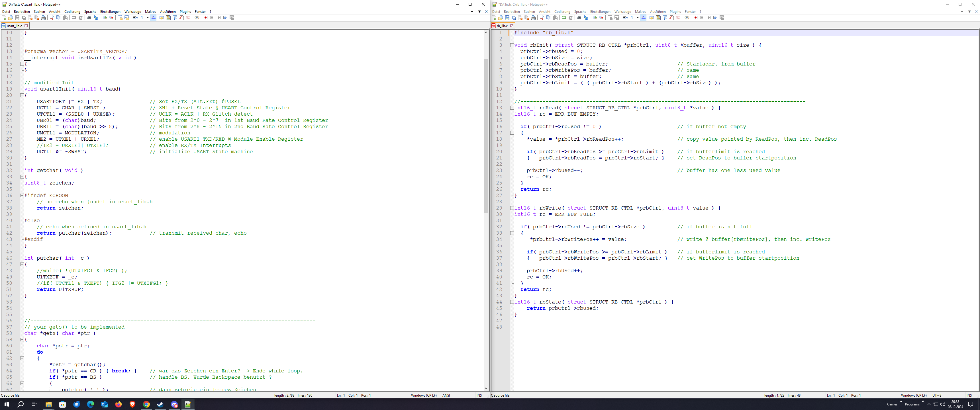Collapse rbInit fold marker at line 3
980x410 pixels.
(x=512, y=45)
